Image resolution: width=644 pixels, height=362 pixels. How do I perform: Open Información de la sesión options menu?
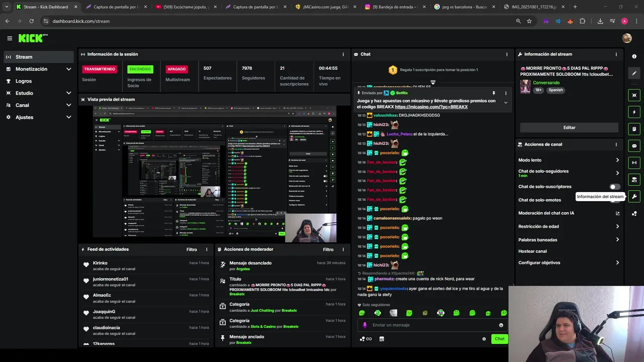click(x=343, y=54)
